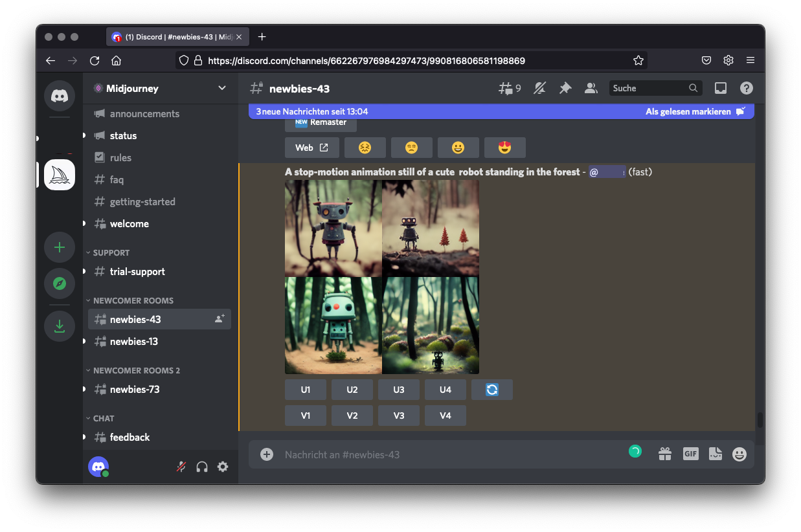Collapse the NEWCOMER ROOMS category
The height and width of the screenshot is (532, 801).
[x=133, y=300]
